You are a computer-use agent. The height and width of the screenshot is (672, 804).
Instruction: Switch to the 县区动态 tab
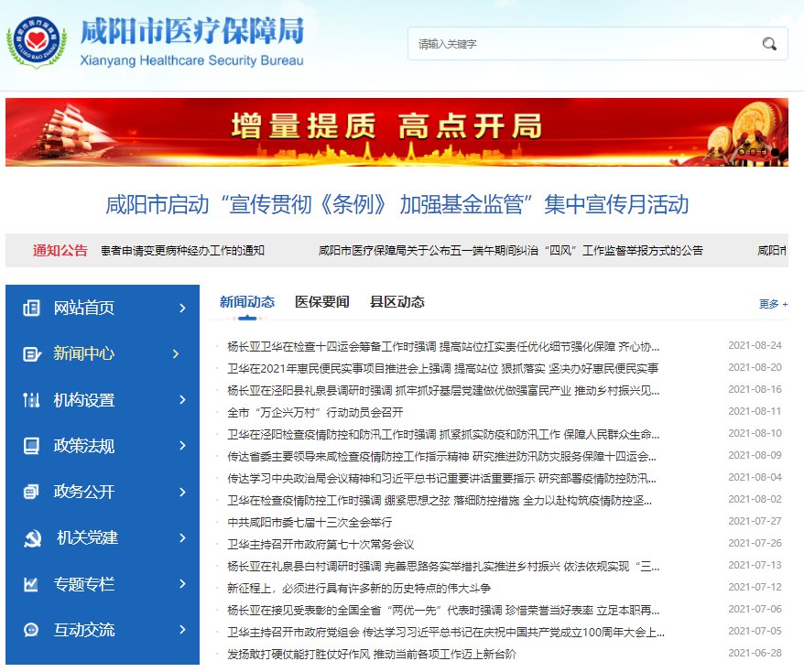coord(397,302)
